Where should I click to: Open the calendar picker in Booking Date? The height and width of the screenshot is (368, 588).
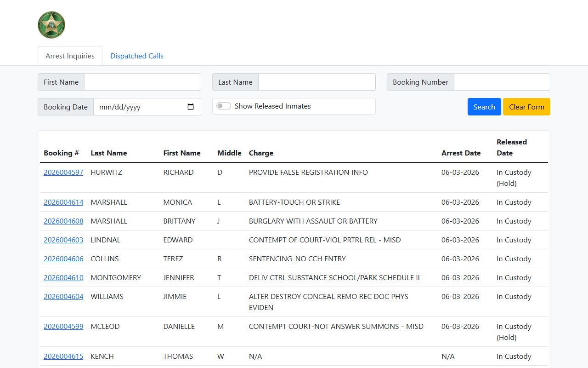pos(191,107)
